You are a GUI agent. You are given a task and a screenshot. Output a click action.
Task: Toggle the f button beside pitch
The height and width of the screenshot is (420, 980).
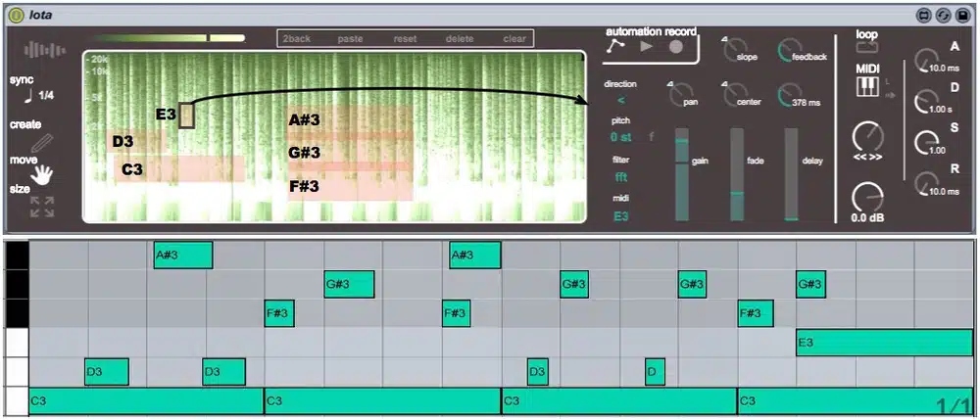(x=651, y=137)
